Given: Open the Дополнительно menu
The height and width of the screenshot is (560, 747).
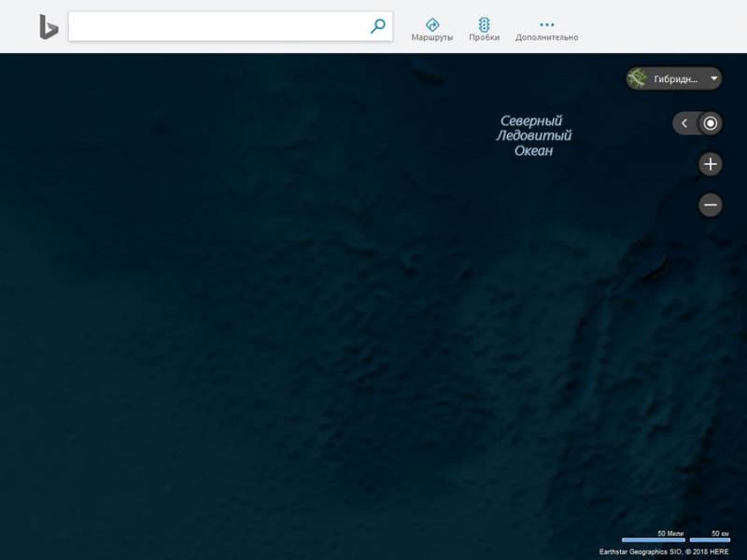Looking at the screenshot, I should click(x=546, y=31).
